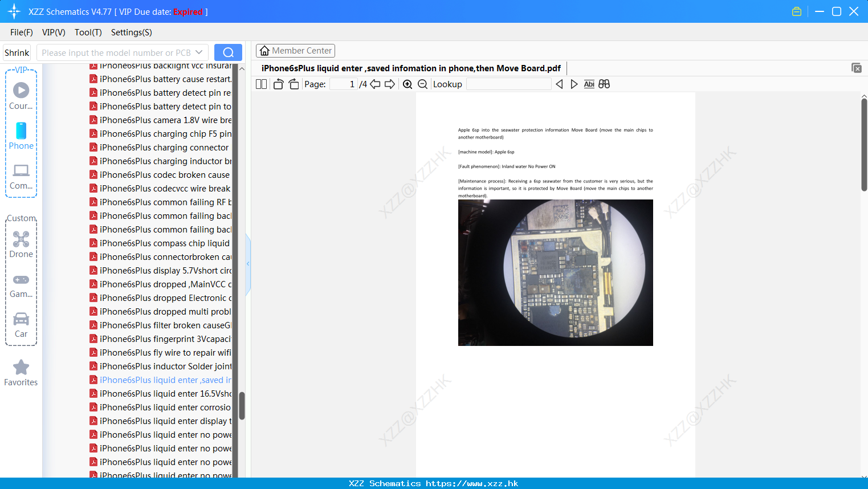Click the yellow toolbox icon in title bar
This screenshot has height=489, width=868.
click(797, 11)
